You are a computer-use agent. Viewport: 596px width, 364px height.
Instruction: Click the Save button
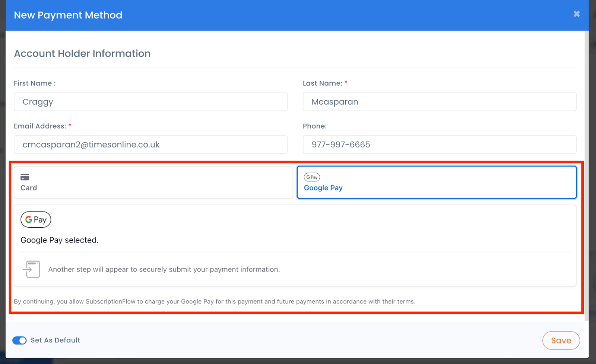561,340
